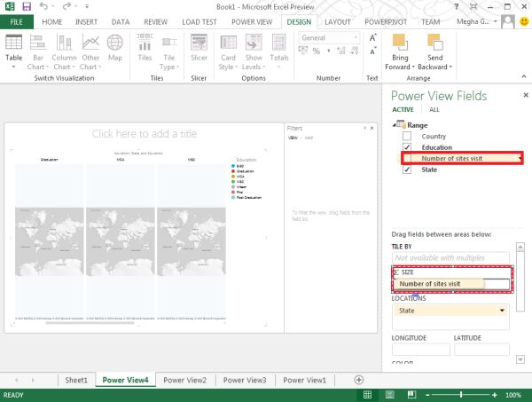The height and width of the screenshot is (402, 532).
Task: Expand the Bring Forward dropdown arrow
Action: pos(413,67)
